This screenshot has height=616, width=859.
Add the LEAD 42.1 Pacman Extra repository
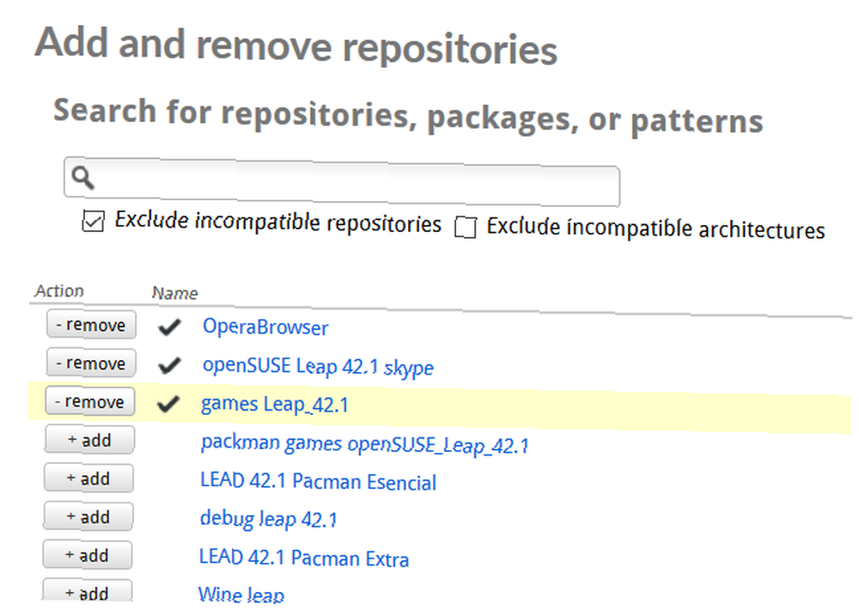(87, 555)
